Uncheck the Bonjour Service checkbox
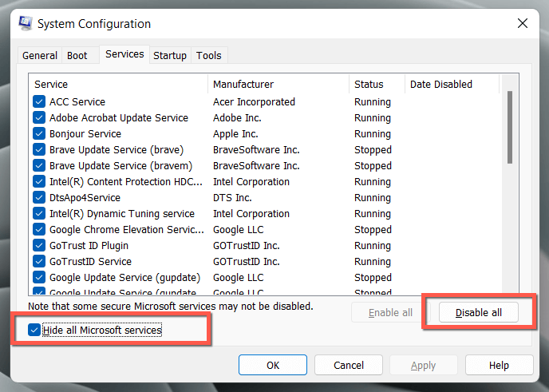 click(x=39, y=134)
